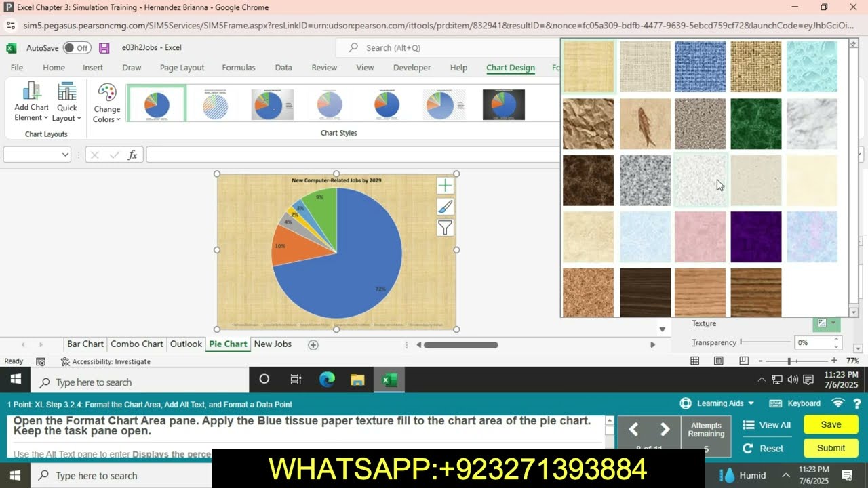Open Chart Styles paintbrush button beside chart
The image size is (868, 488).
[445, 207]
